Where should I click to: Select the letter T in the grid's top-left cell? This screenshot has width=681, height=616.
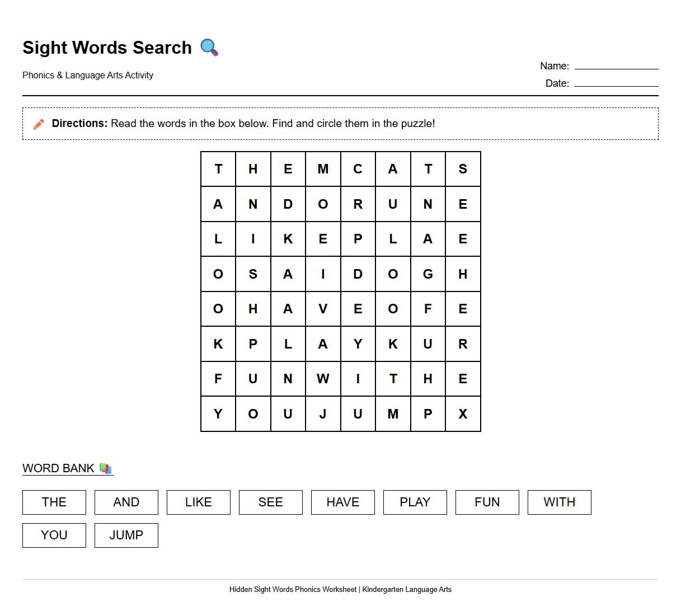(218, 169)
